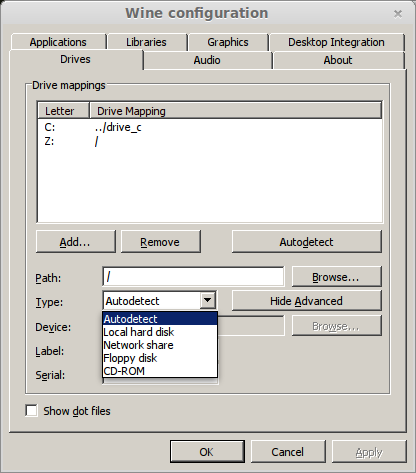
Task: Select the Z: drive row
Action: point(210,141)
